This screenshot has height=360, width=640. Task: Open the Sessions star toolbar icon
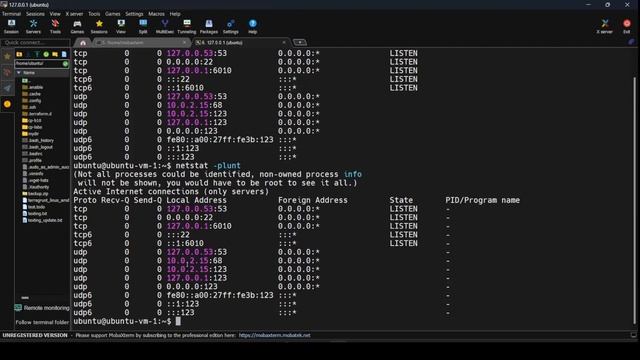[99, 27]
